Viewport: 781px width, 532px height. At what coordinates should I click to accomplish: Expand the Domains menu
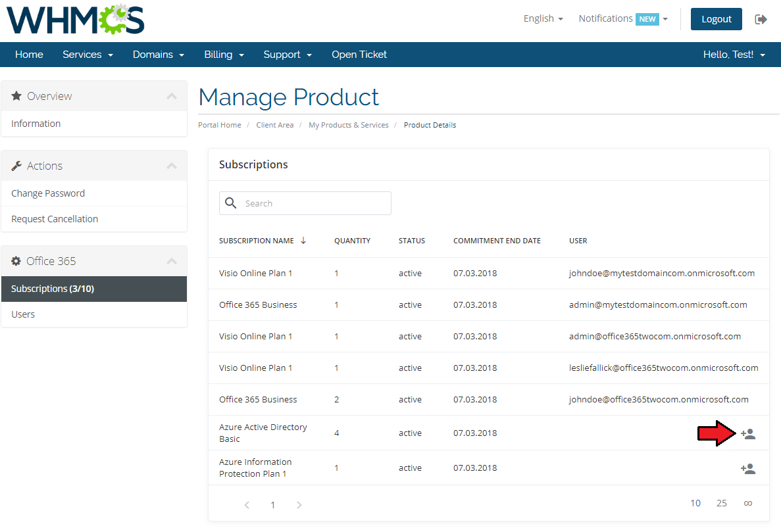(159, 54)
